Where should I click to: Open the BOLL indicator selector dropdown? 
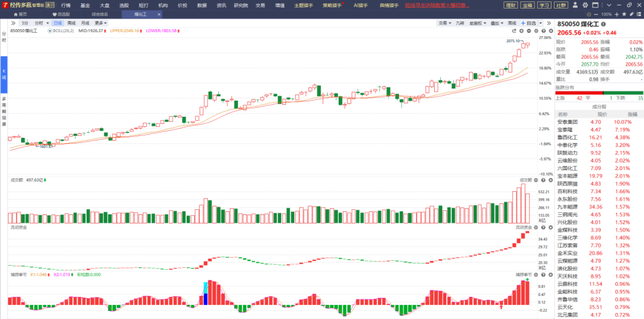point(50,31)
